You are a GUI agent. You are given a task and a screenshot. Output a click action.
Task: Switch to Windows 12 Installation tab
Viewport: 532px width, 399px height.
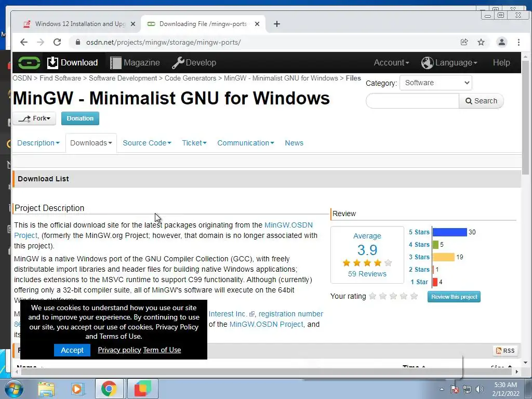coord(79,24)
